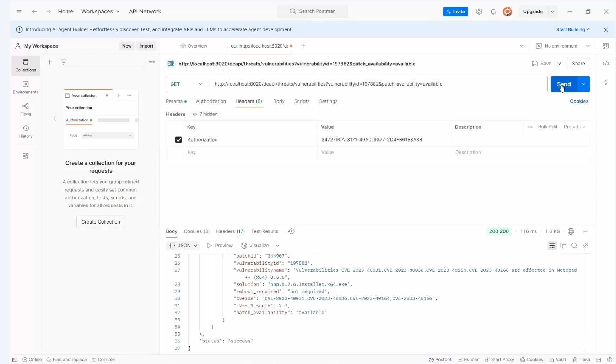Open the Collections sidebar panel
Image resolution: width=616 pixels, height=364 pixels.
pos(25,66)
